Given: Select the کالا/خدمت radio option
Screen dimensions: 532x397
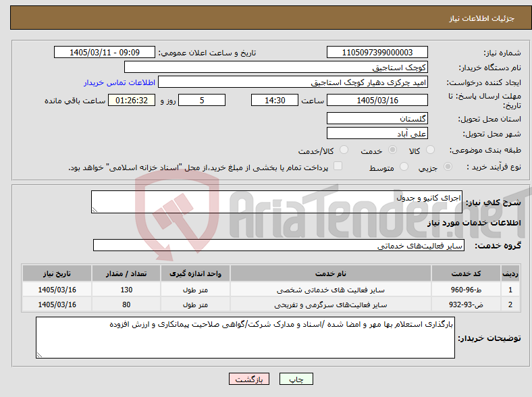Looking at the screenshot, I should point(344,150).
